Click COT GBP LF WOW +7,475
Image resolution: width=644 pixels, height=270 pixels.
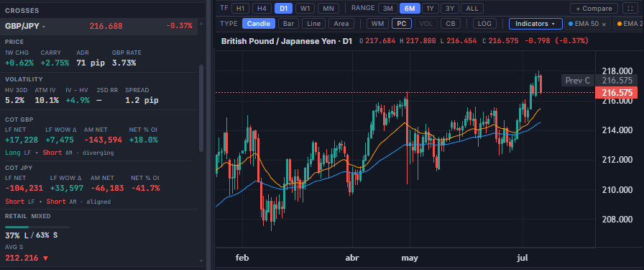coord(60,140)
